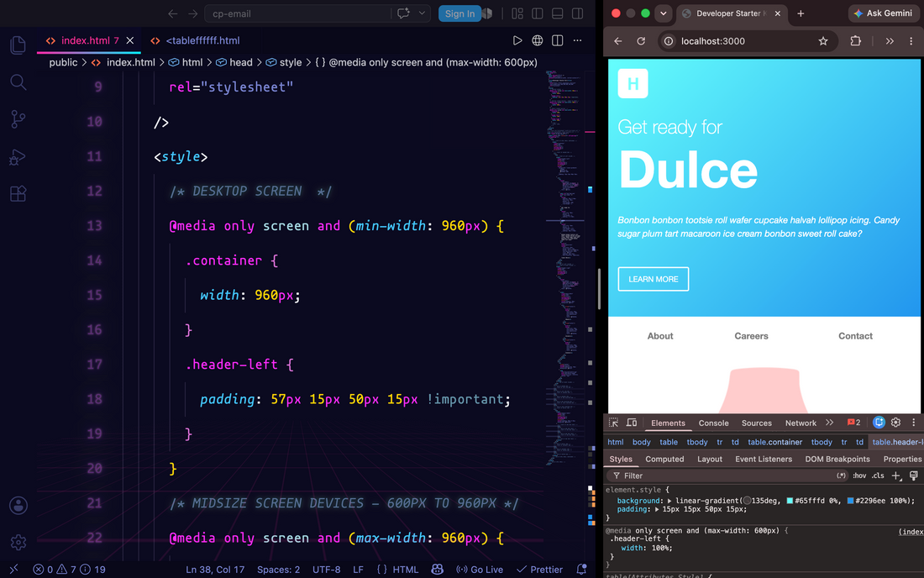Click the Go Live status bar button

point(480,569)
